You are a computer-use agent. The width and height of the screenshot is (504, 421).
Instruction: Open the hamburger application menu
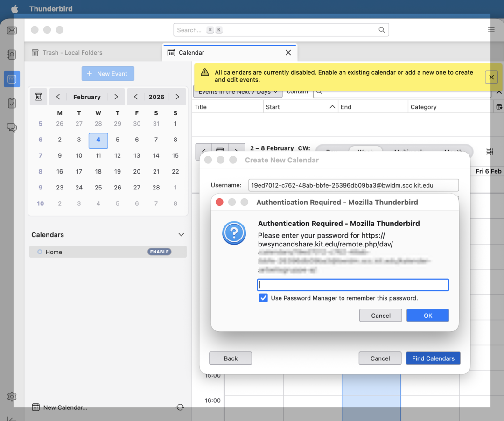pos(491,30)
